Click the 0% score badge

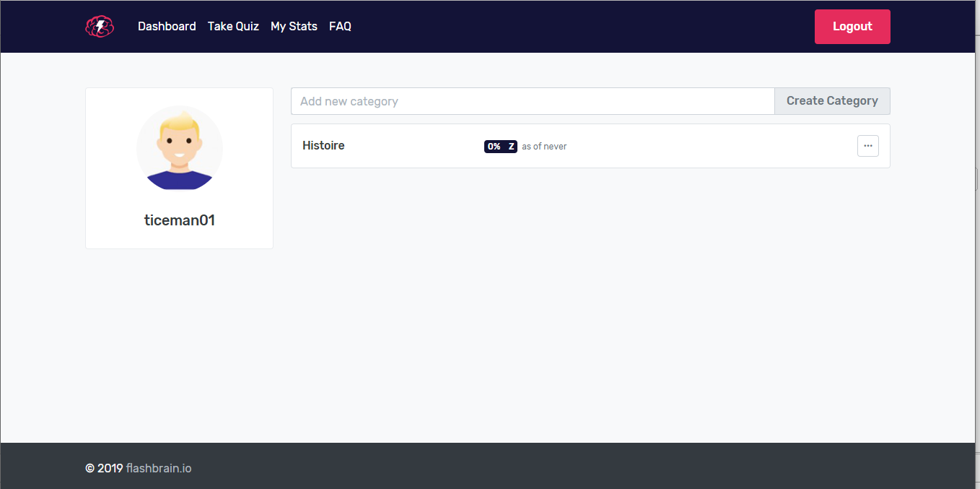pyautogui.click(x=494, y=147)
